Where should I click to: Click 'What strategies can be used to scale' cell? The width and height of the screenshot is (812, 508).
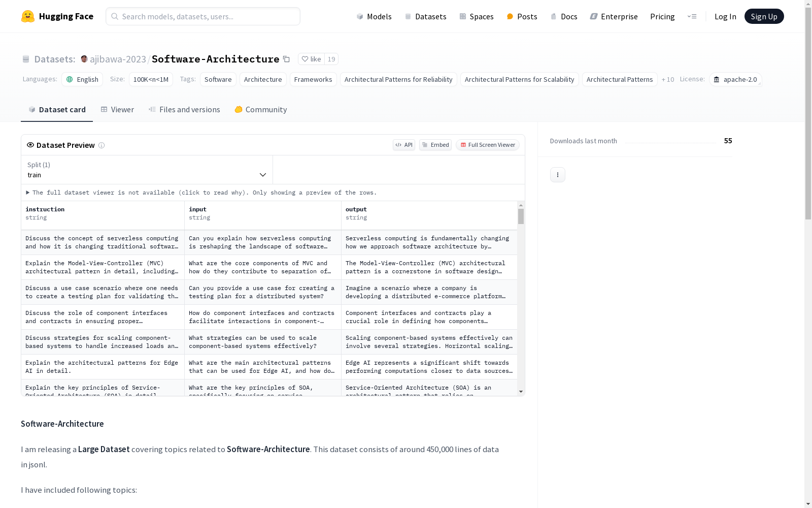[x=263, y=342]
